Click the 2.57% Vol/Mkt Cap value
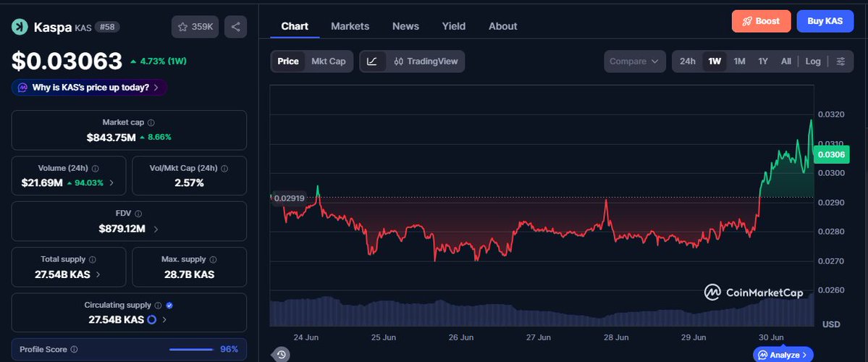Image resolution: width=868 pixels, height=362 pixels. 190,182
